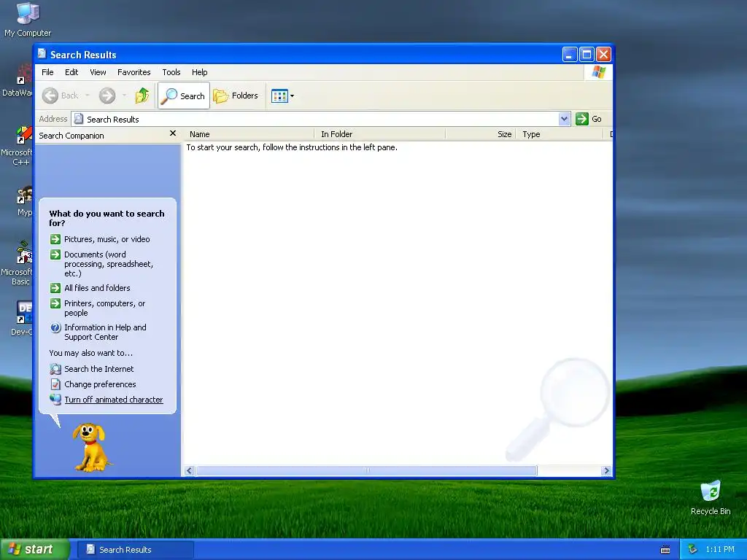Choose All files and folders

pos(97,288)
